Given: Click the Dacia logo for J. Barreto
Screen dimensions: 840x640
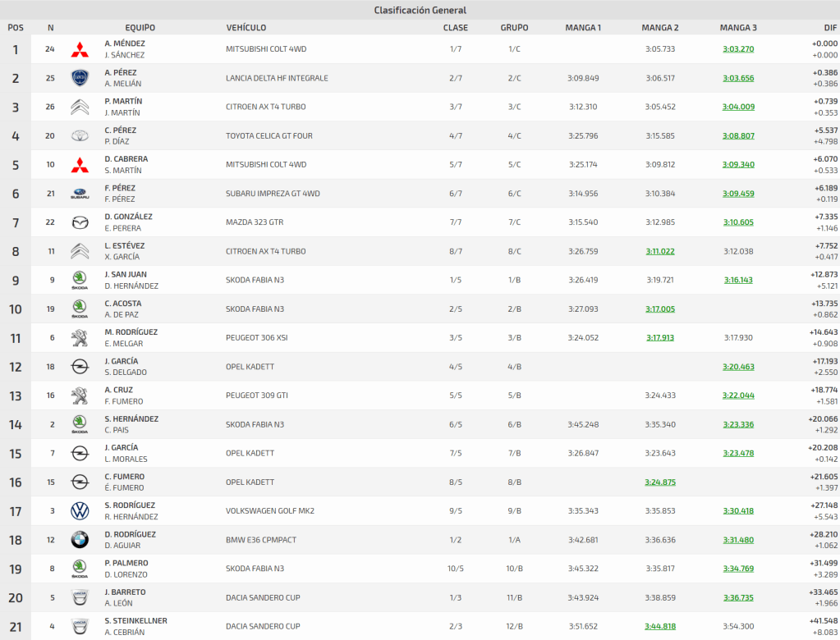Looking at the screenshot, I should (x=80, y=597).
